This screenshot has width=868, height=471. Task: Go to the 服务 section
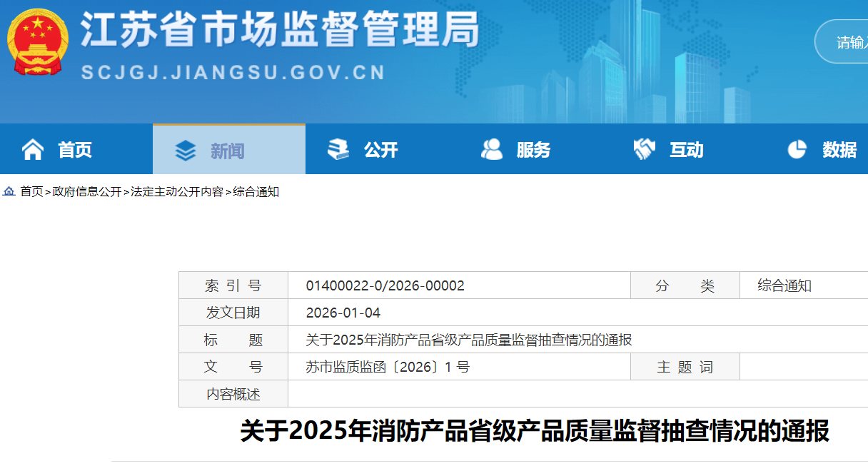tap(533, 150)
